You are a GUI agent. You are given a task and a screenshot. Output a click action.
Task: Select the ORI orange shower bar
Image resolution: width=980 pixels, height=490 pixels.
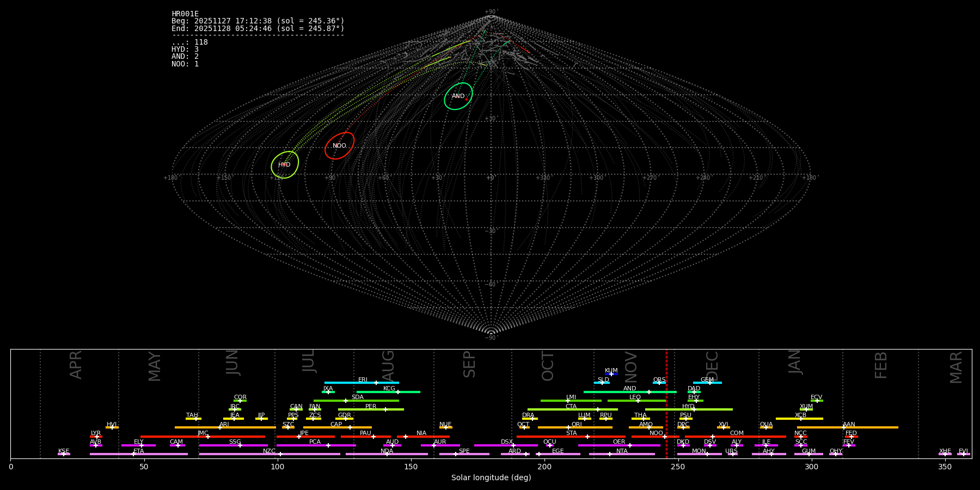575,427
